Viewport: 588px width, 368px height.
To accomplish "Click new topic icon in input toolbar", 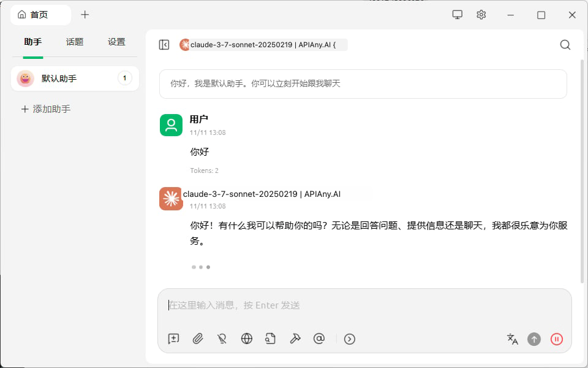I will (173, 339).
